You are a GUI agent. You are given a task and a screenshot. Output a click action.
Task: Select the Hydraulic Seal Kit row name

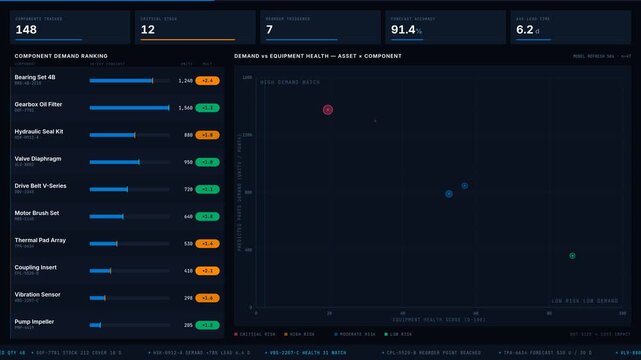39,132
